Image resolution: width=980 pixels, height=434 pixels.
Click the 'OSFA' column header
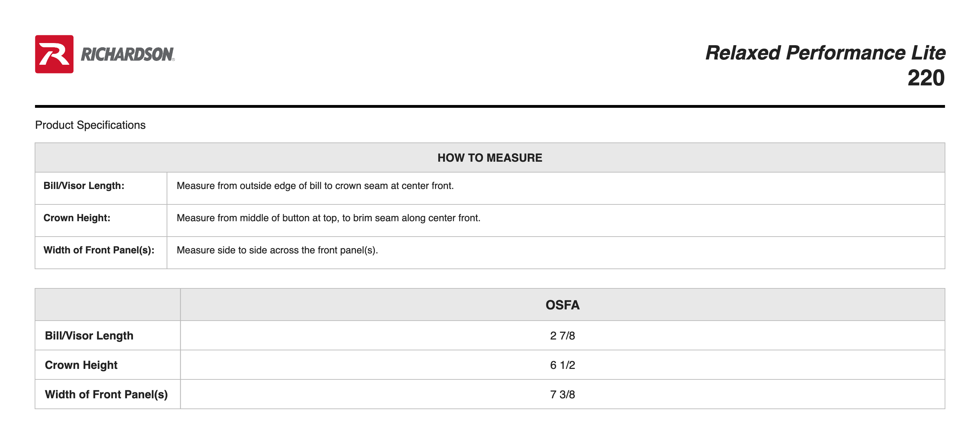(x=562, y=304)
